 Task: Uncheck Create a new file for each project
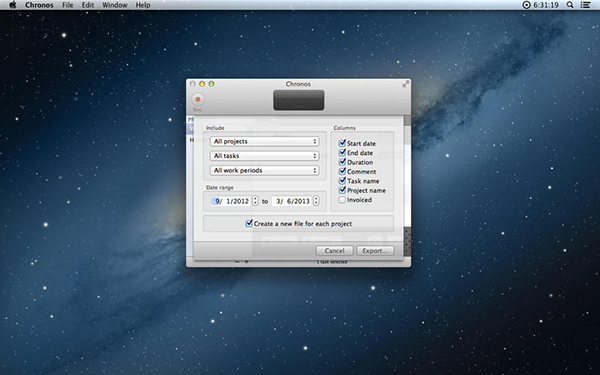coord(249,223)
